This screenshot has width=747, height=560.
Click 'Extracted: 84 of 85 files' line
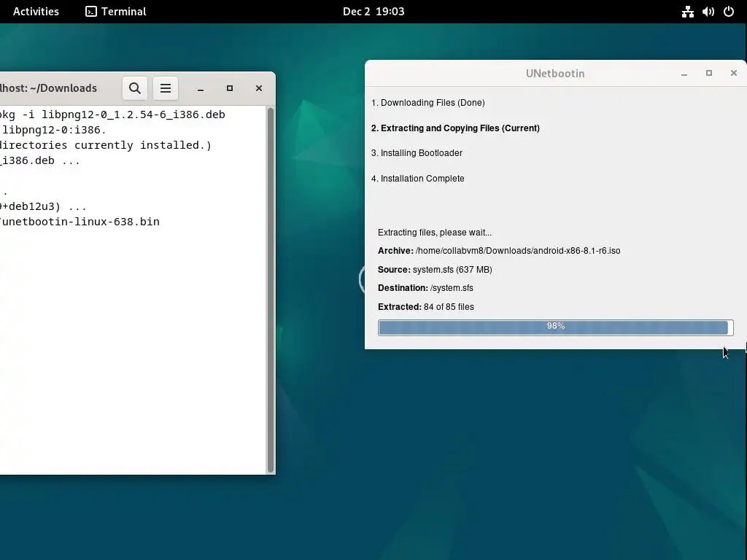pos(426,307)
